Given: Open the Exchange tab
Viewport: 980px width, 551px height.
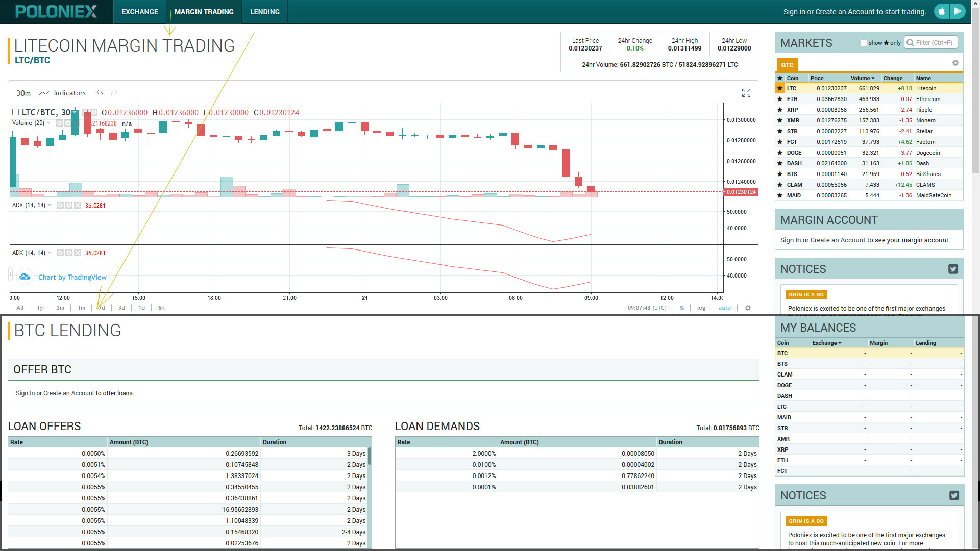Looking at the screenshot, I should pyautogui.click(x=139, y=12).
